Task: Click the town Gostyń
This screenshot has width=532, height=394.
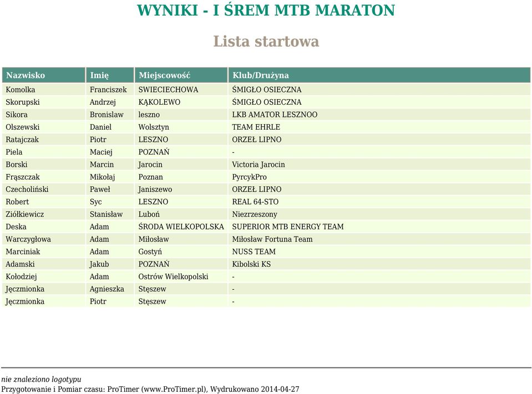Action: pyautogui.click(x=150, y=252)
